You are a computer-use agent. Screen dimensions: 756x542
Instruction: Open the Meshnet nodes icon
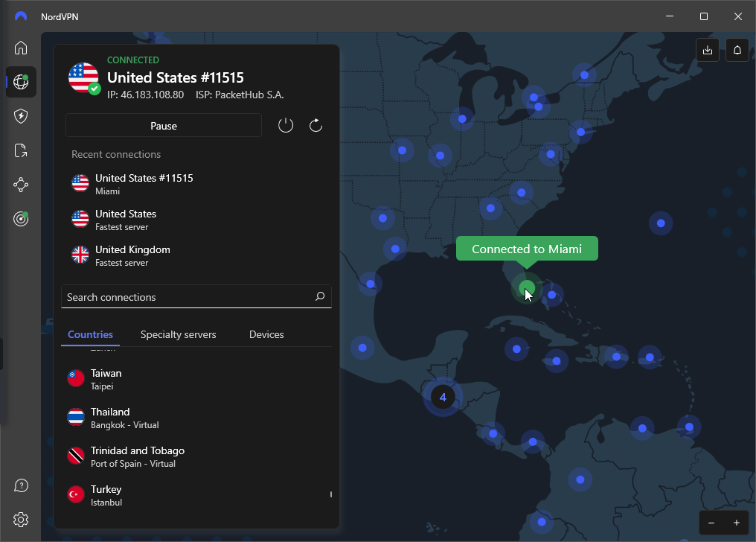[x=21, y=185]
